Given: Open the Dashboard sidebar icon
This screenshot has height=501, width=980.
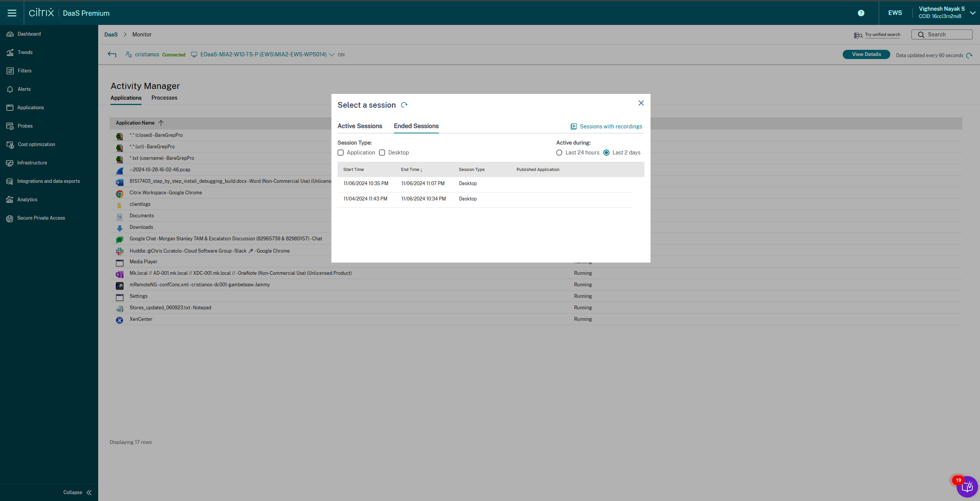Looking at the screenshot, I should pyautogui.click(x=10, y=34).
